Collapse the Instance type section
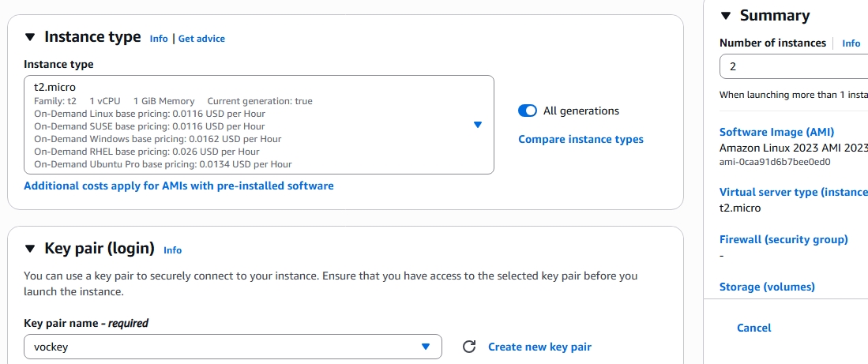Image resolution: width=868 pixels, height=364 pixels. [30, 37]
